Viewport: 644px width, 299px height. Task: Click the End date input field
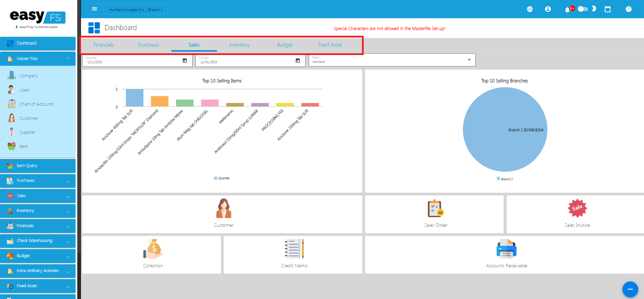tap(250, 60)
